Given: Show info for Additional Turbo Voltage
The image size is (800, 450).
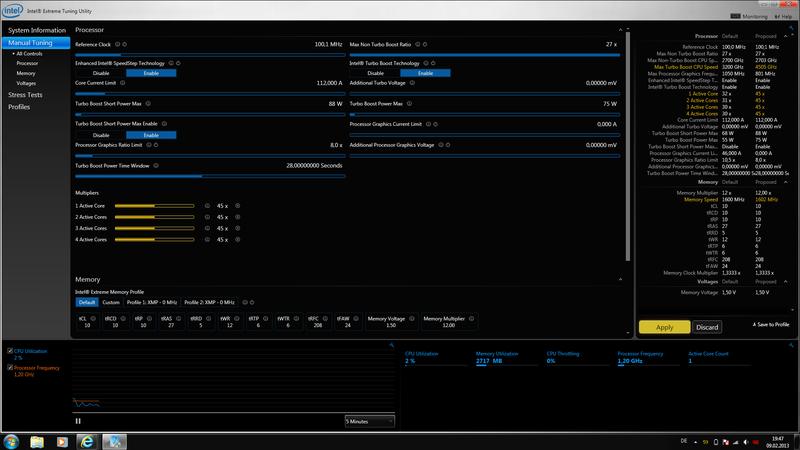Looking at the screenshot, I should (412, 83).
